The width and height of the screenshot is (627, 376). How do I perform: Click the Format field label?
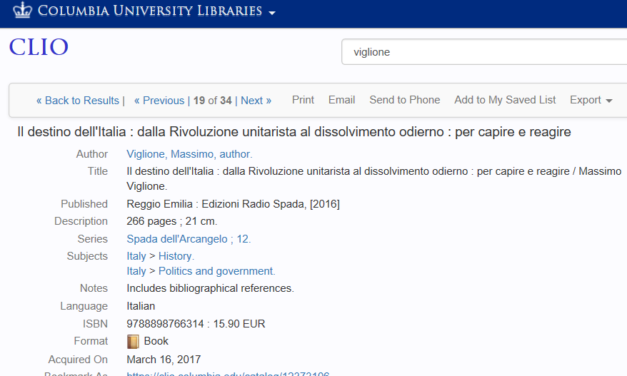point(91,341)
